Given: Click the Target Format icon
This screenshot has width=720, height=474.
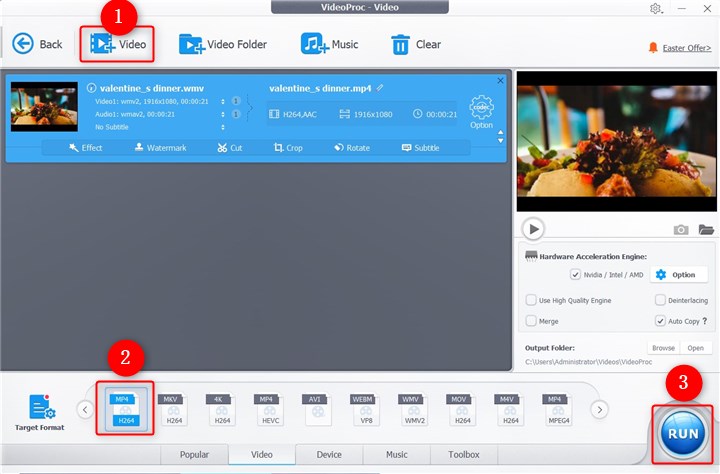Looking at the screenshot, I should pos(40,412).
